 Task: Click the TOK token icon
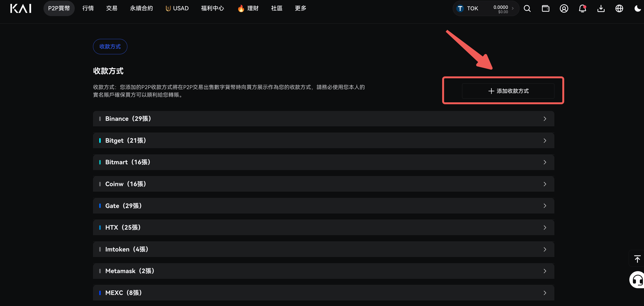460,8
